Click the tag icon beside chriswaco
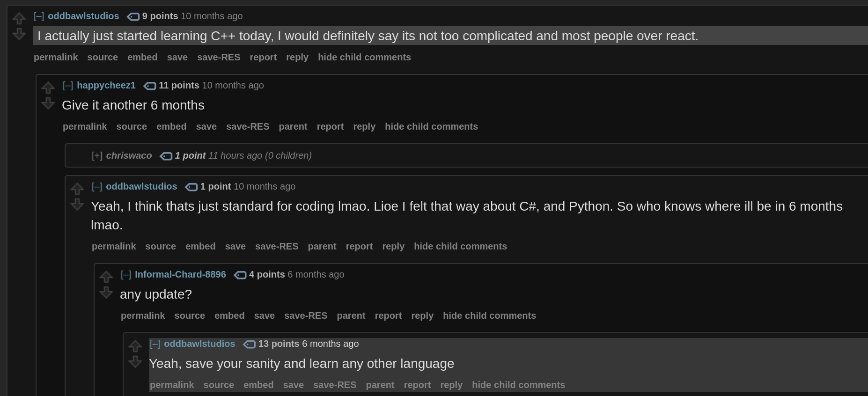Image resolution: width=868 pixels, height=396 pixels. [166, 156]
